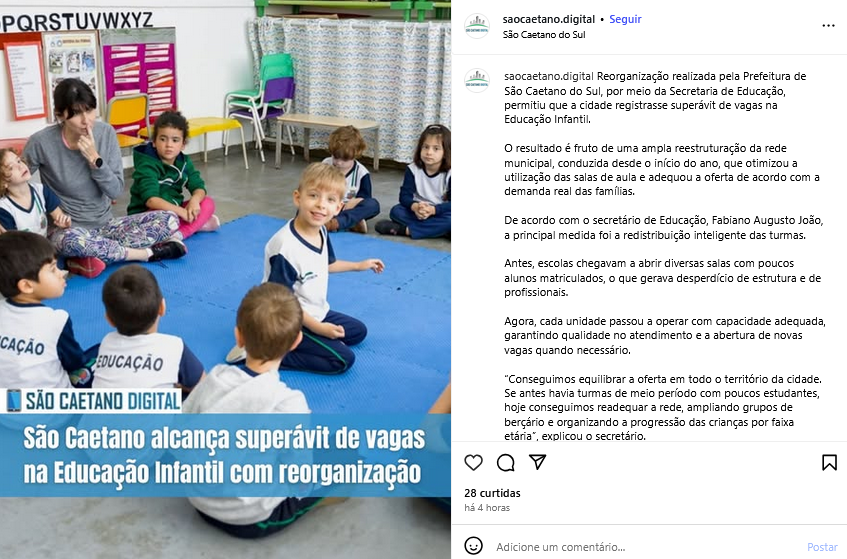Click saocaetano.digital username in the caption
The height and width of the screenshot is (559, 847).
tap(549, 76)
